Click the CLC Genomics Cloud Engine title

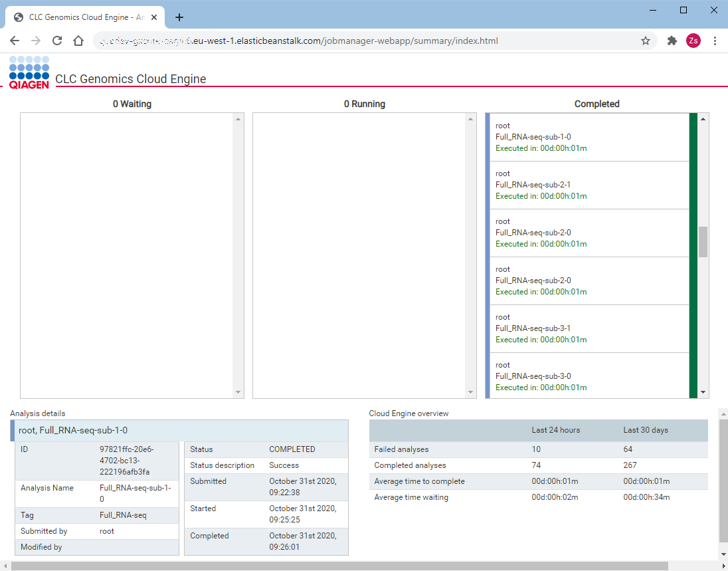pos(130,79)
